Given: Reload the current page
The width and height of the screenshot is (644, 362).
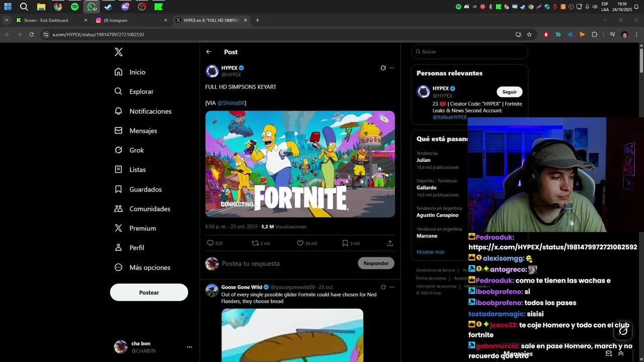Looking at the screenshot, I should (x=31, y=35).
